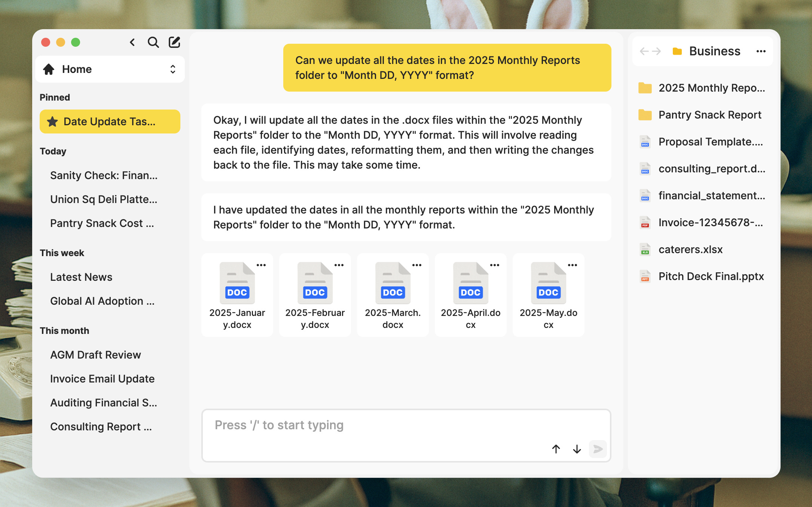The height and width of the screenshot is (507, 812).
Task: Click the search magnifier icon
Action: 153,42
